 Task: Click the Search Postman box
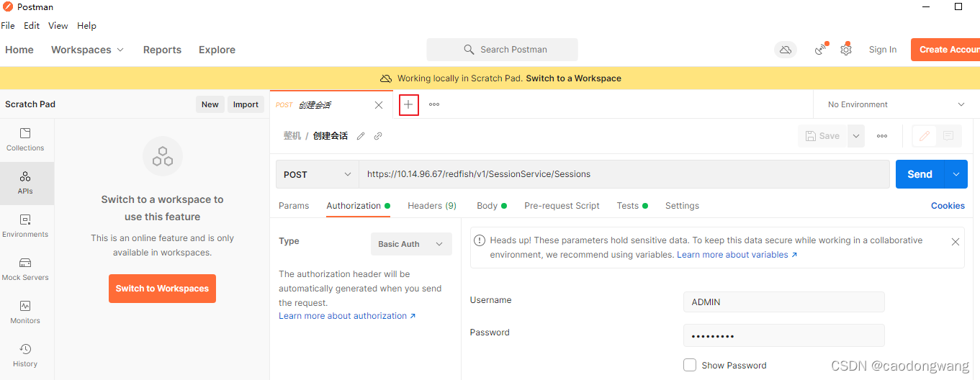pos(502,50)
